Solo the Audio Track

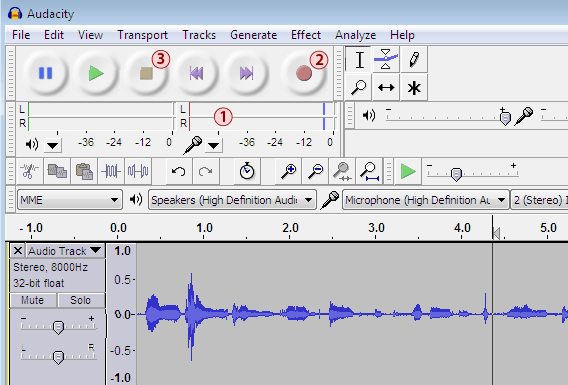coord(81,300)
